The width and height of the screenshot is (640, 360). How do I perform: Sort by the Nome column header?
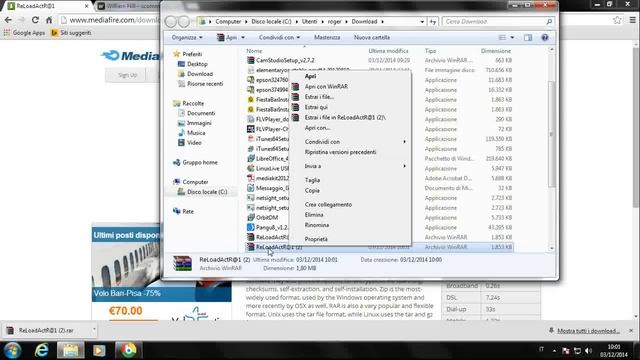pos(254,51)
